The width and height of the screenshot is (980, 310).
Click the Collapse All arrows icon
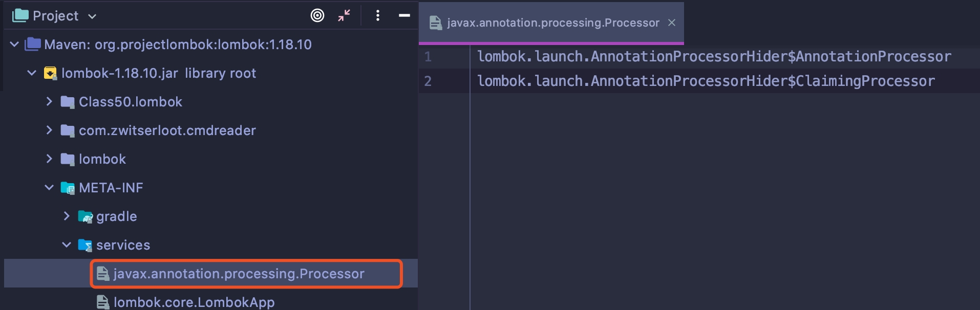(344, 16)
